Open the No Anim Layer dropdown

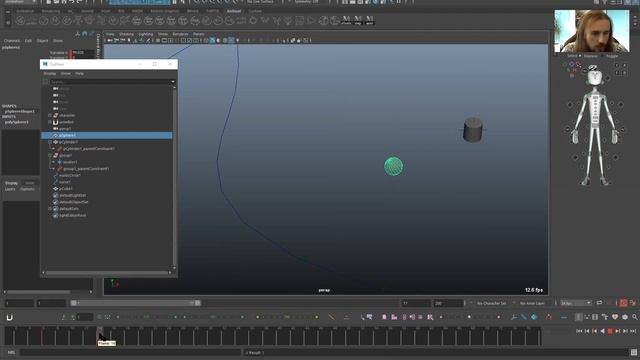(x=531, y=303)
